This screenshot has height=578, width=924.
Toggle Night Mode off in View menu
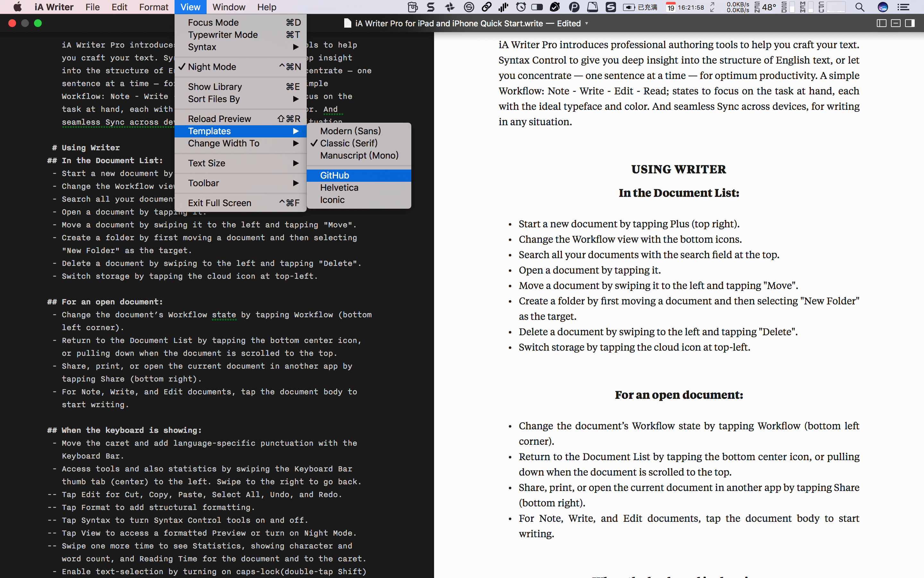[x=241, y=67]
